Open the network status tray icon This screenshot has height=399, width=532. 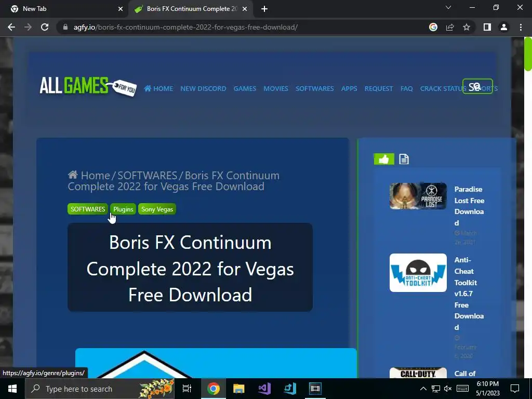pyautogui.click(x=436, y=389)
